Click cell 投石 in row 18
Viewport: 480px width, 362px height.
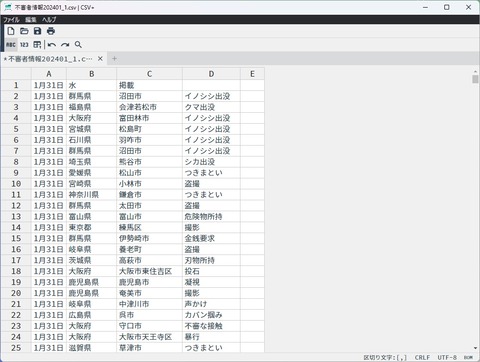(211, 271)
